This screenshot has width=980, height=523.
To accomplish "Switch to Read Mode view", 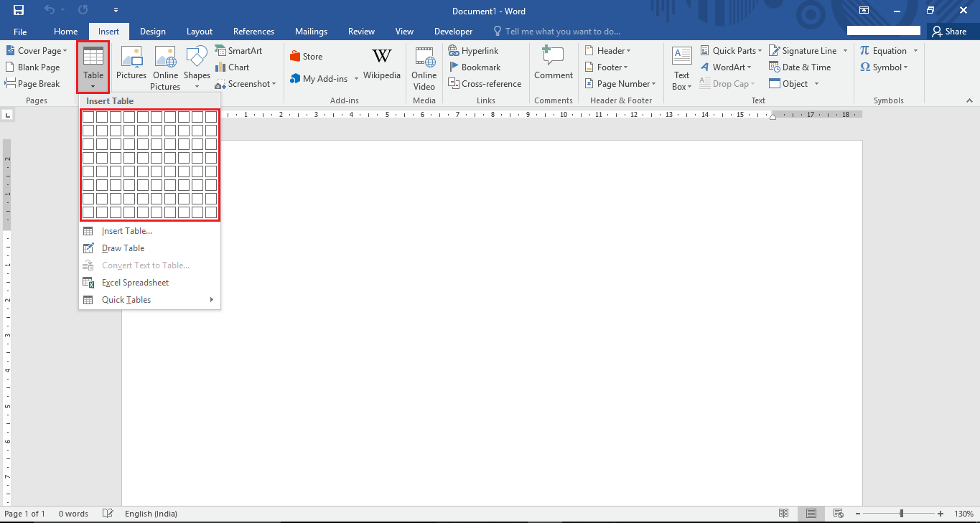I will coord(784,514).
